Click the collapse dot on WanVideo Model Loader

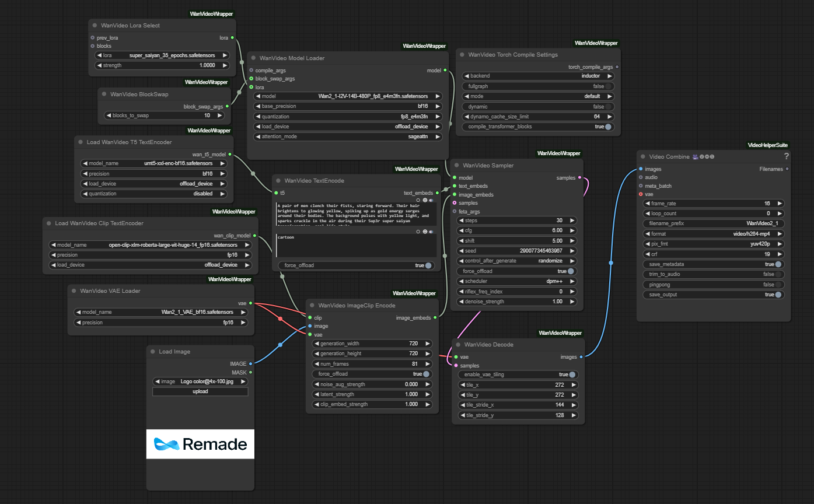(x=253, y=58)
